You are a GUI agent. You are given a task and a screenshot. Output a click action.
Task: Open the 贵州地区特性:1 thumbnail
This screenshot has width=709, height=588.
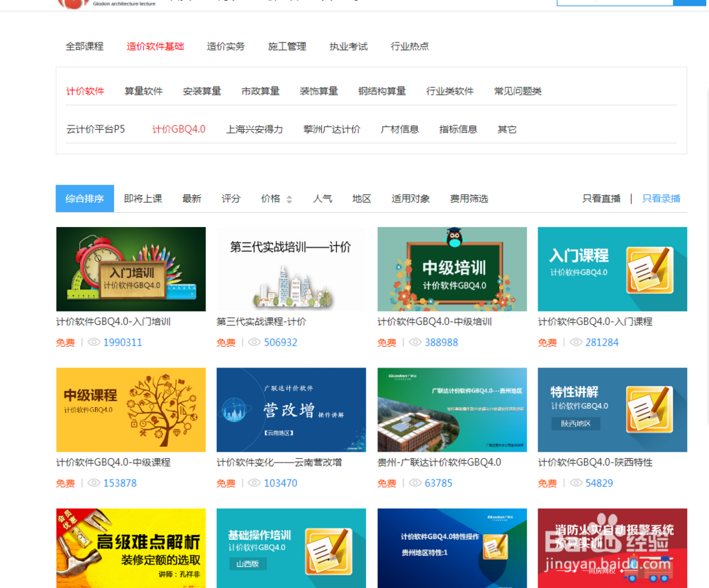click(452, 548)
